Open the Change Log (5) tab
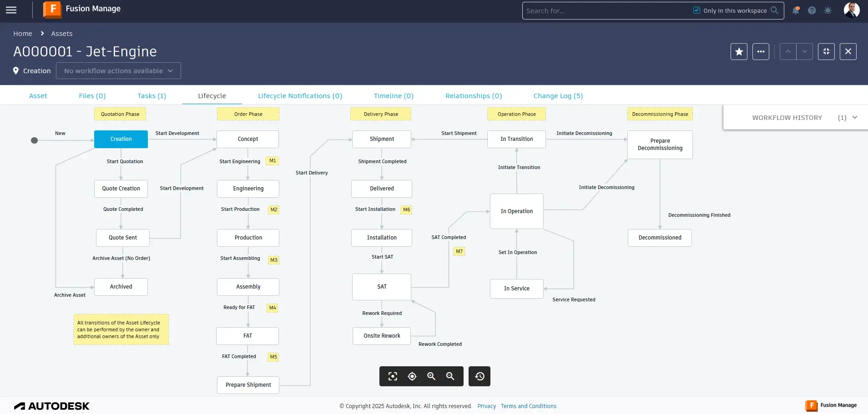The width and height of the screenshot is (868, 414). (x=558, y=95)
